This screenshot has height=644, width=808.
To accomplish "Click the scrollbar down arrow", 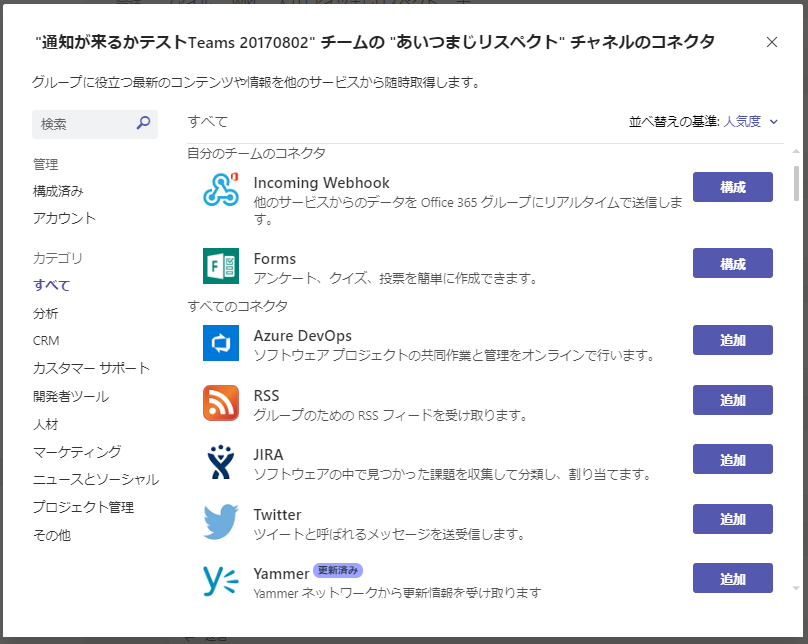I will pos(796,588).
